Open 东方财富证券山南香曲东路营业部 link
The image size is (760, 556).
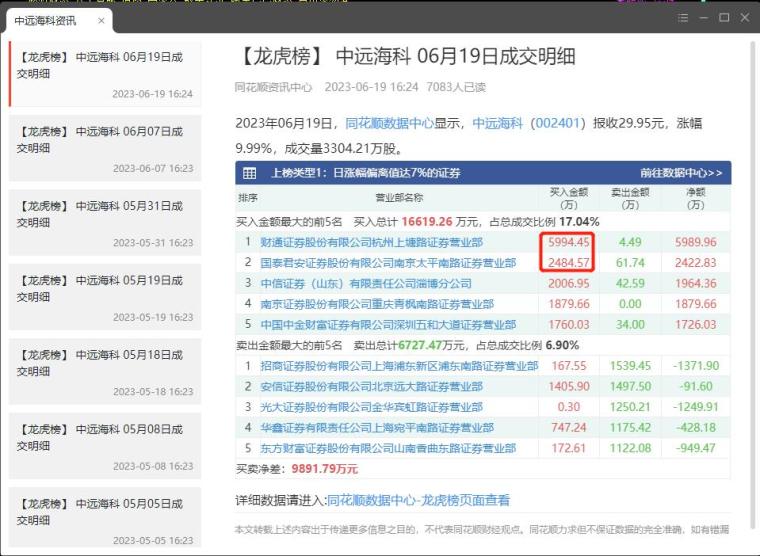pos(388,448)
